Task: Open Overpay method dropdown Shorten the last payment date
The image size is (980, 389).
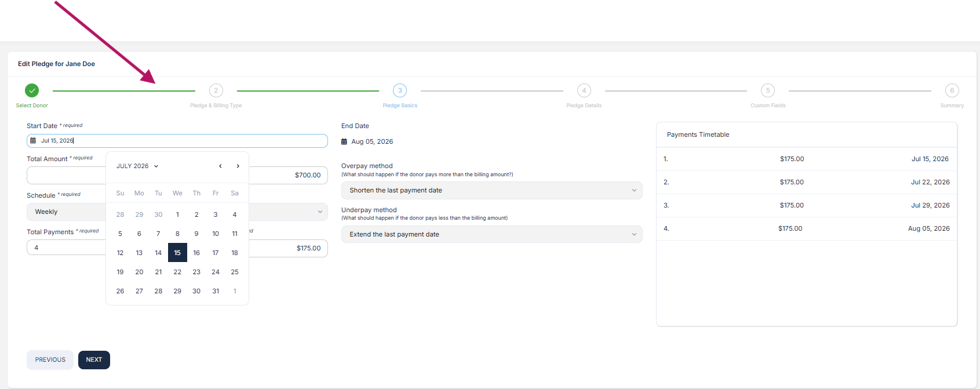Action: pos(492,190)
